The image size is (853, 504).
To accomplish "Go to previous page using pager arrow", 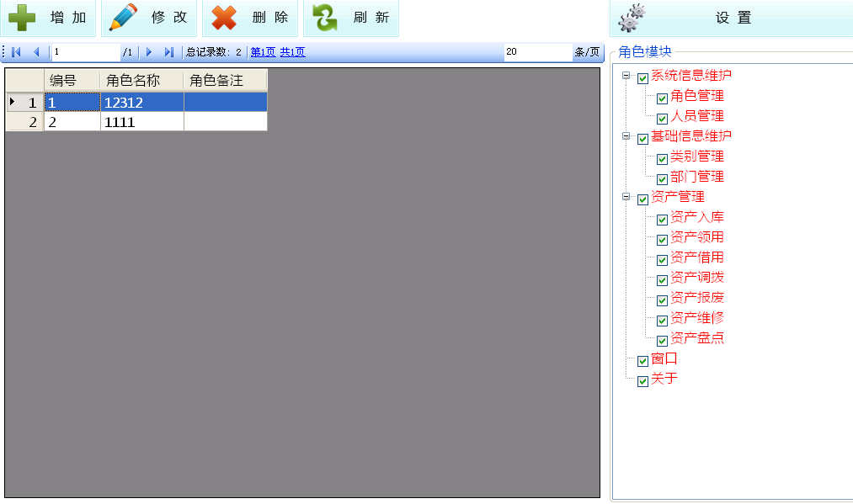I will 35,52.
